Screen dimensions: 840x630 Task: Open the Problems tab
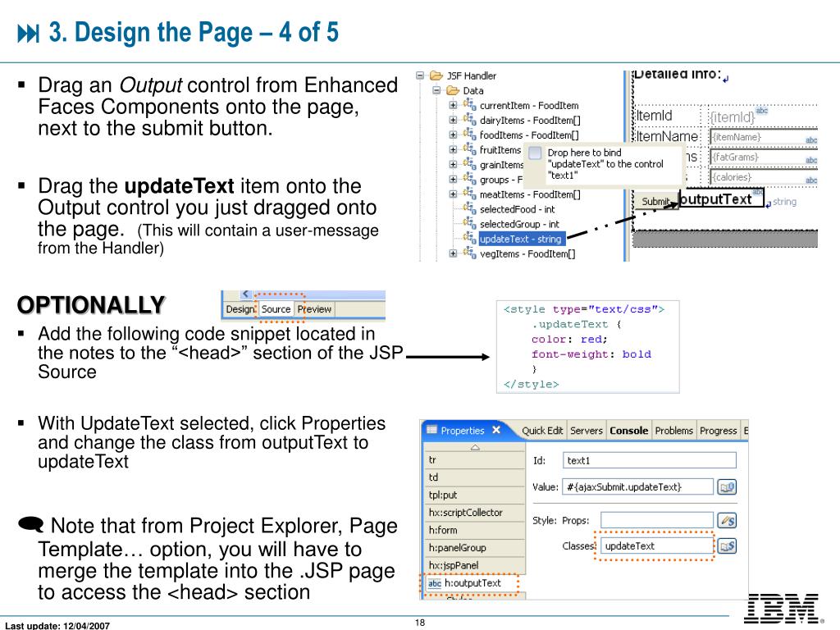click(x=674, y=431)
